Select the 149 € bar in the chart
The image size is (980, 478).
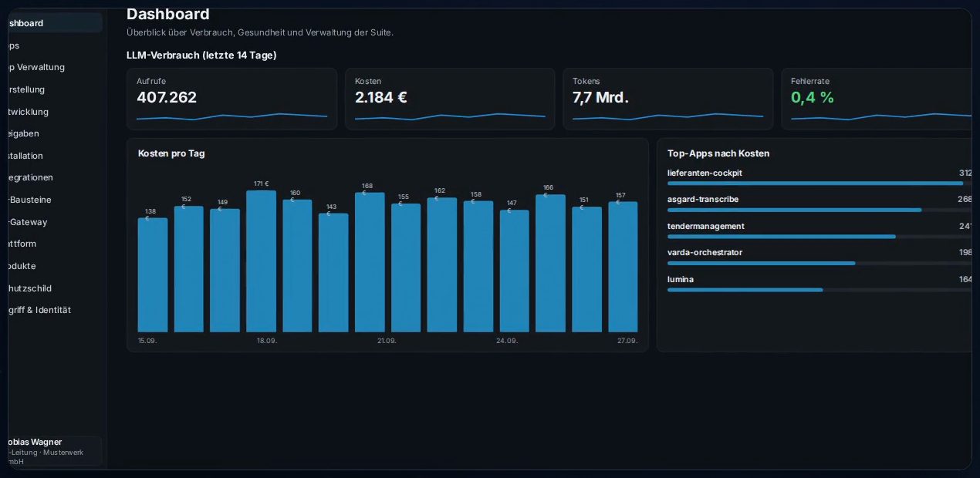point(225,271)
